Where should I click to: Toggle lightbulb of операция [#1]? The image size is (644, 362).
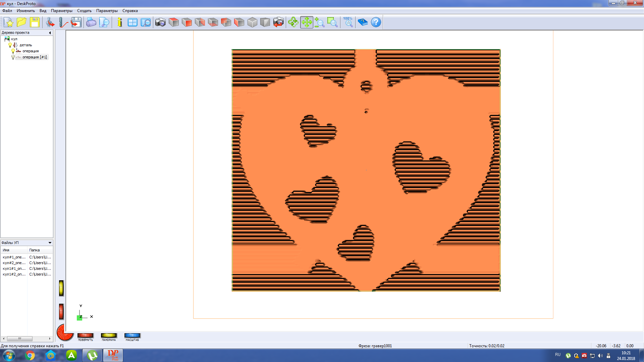pos(13,57)
